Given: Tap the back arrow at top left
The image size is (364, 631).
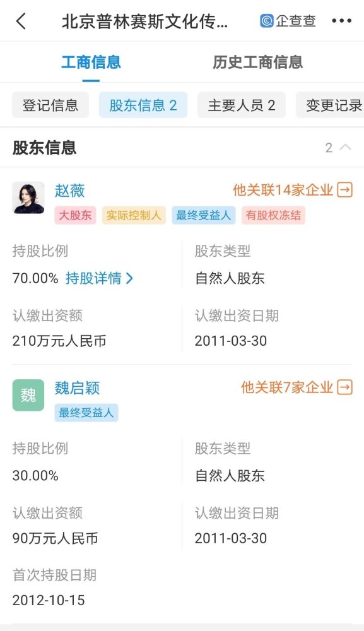Looking at the screenshot, I should 20,21.
